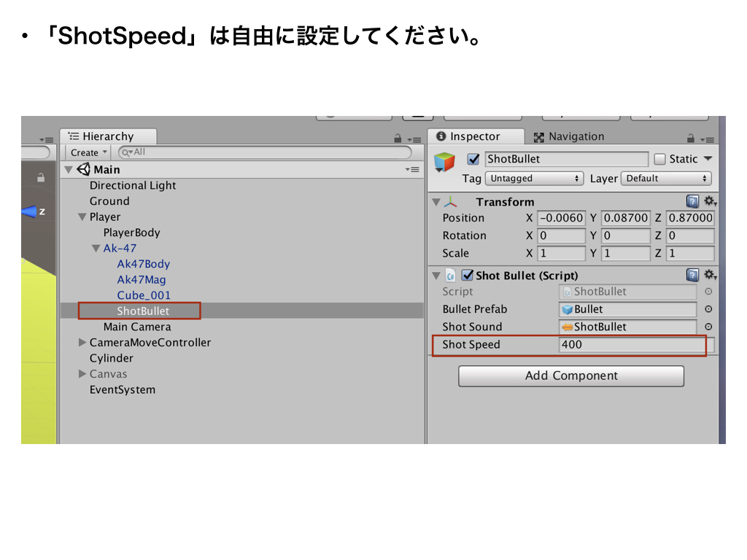This screenshot has height=560, width=747.
Task: Select EventSystem in Hierarchy
Action: pos(123,389)
